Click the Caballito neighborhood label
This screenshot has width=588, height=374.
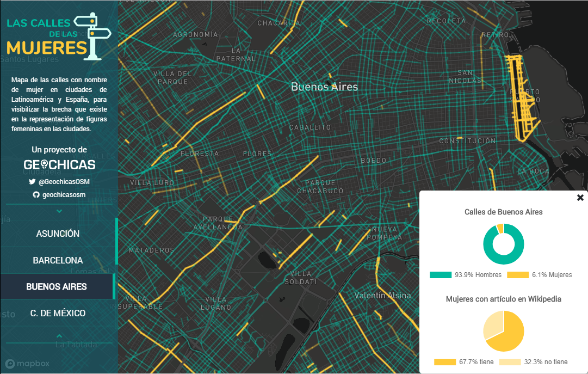pyautogui.click(x=310, y=127)
